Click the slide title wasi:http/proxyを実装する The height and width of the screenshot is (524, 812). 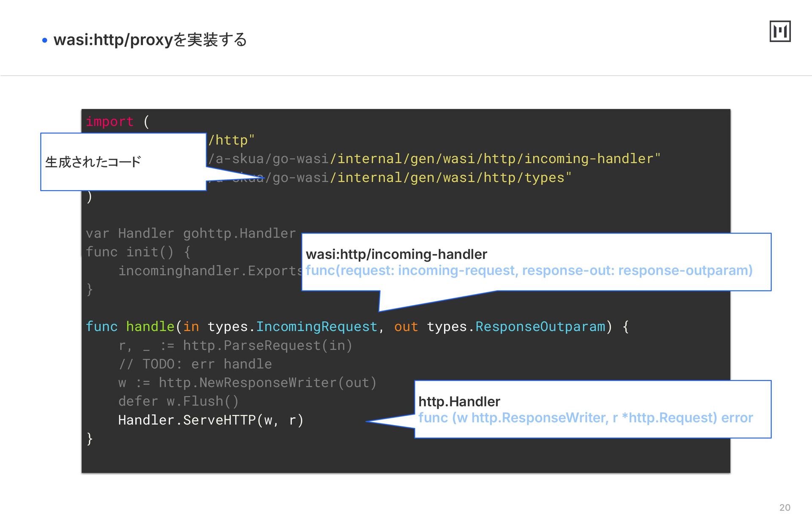(150, 40)
